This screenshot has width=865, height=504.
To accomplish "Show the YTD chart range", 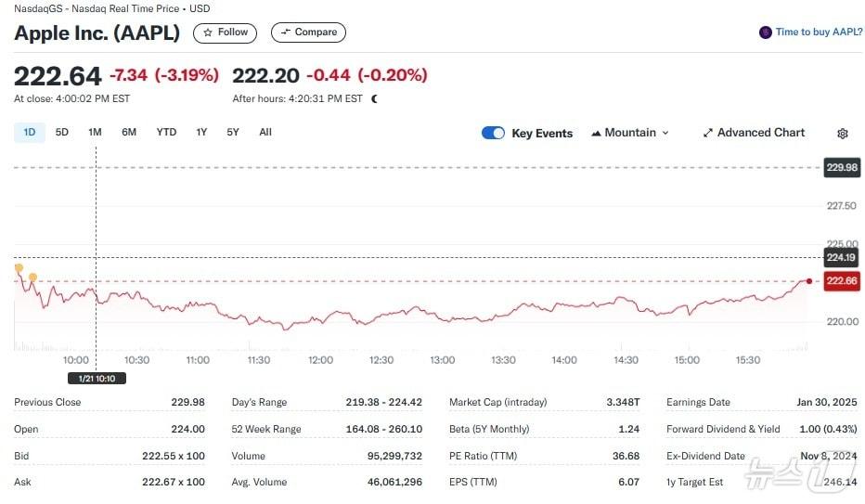I will 166,132.
